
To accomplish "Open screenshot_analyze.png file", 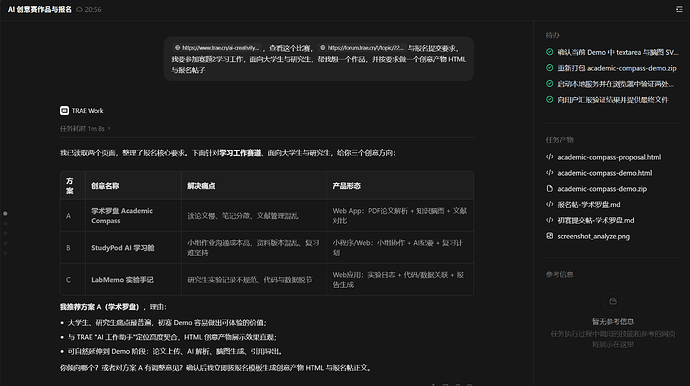I will tap(593, 236).
